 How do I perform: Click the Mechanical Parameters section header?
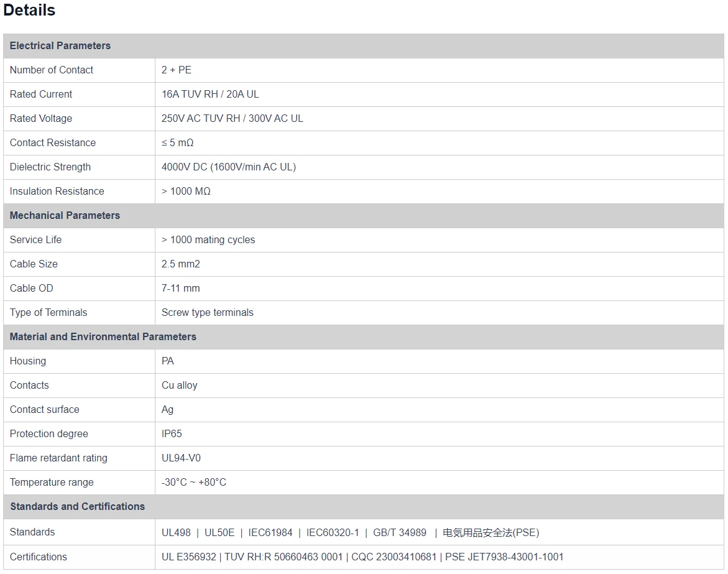tap(65, 215)
